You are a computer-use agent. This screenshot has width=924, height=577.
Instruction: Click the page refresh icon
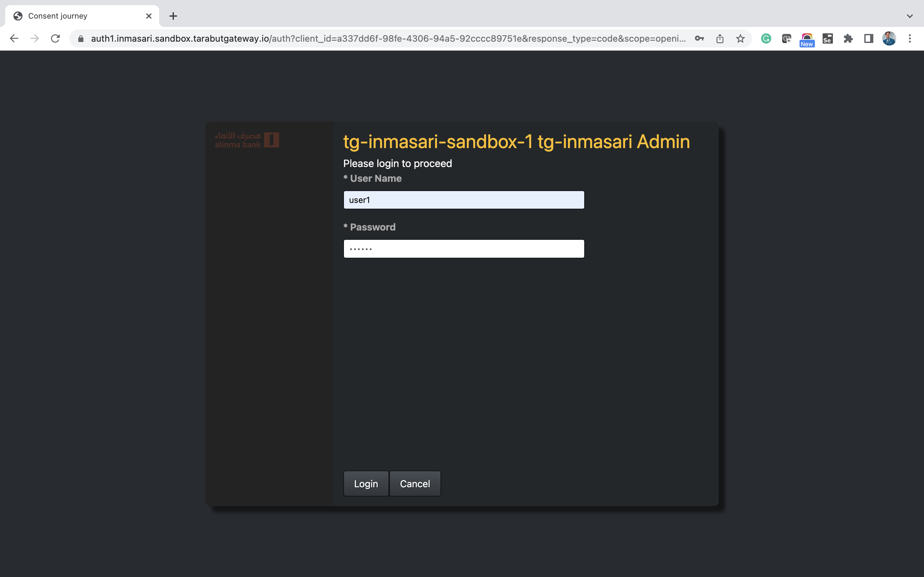point(56,38)
